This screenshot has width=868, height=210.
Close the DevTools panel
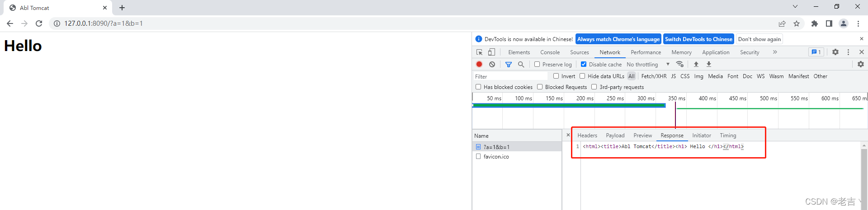(862, 52)
